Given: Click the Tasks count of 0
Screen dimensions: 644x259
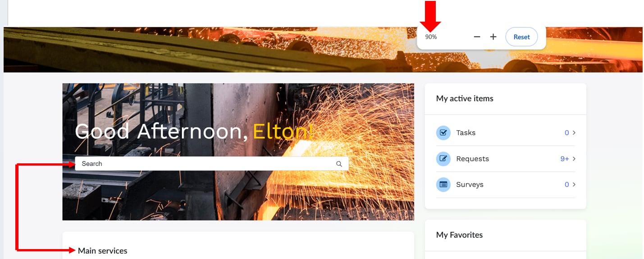Looking at the screenshot, I should point(567,133).
